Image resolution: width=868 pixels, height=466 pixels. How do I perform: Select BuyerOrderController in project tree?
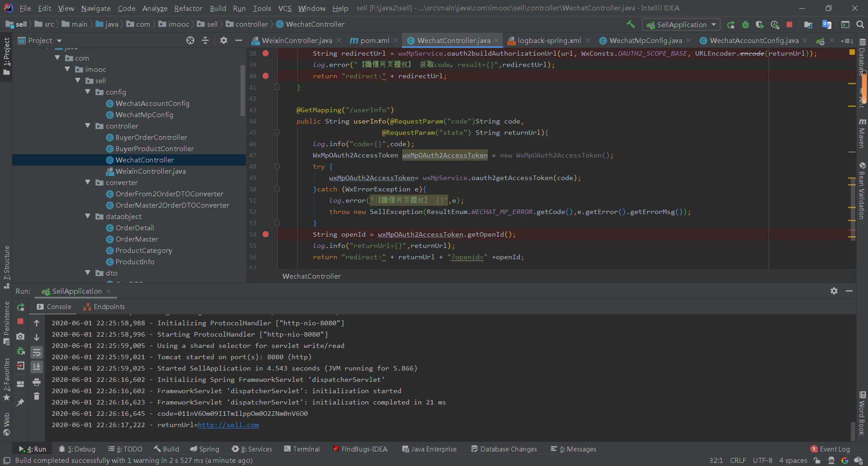(x=151, y=137)
